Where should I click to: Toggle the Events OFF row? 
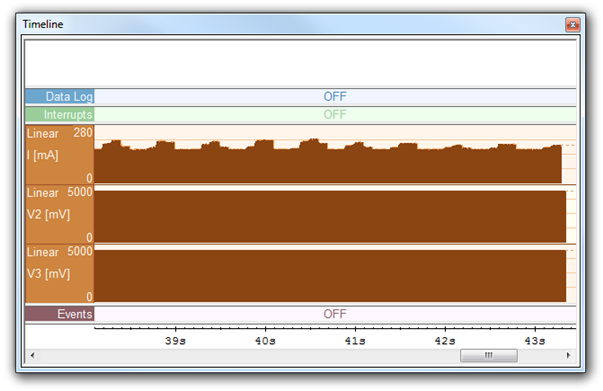335,314
